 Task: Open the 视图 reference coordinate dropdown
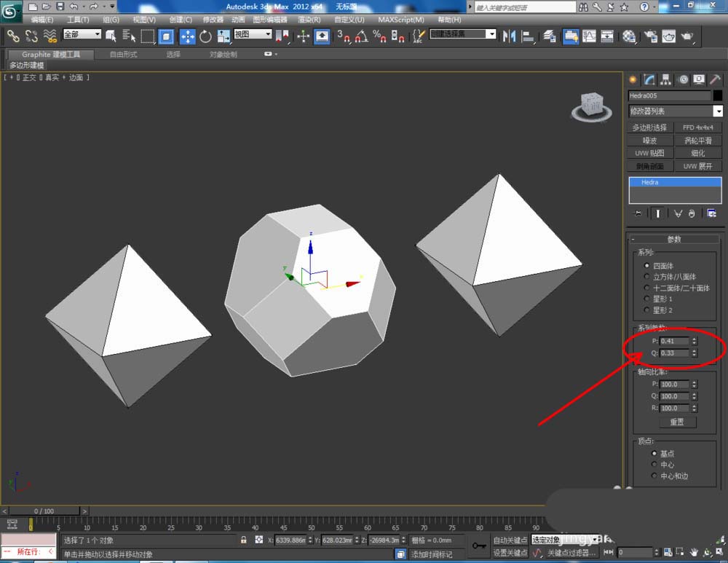point(253,34)
